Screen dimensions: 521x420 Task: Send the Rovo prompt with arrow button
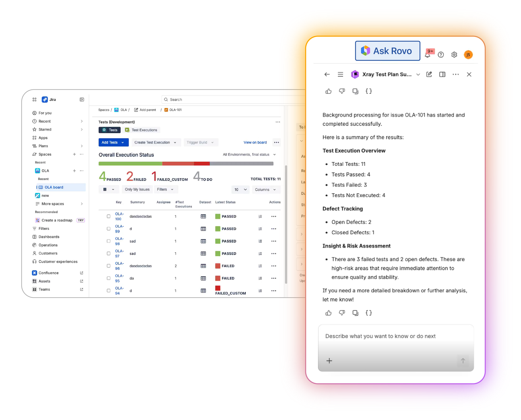click(x=463, y=361)
